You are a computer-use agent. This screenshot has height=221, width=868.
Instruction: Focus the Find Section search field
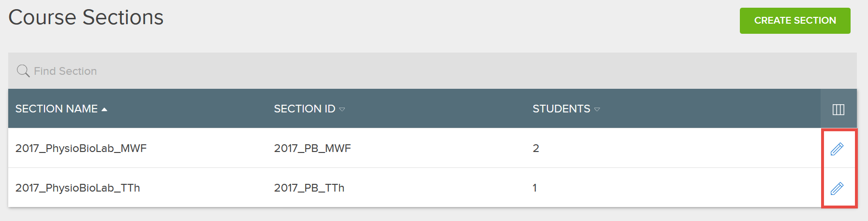tap(432, 71)
